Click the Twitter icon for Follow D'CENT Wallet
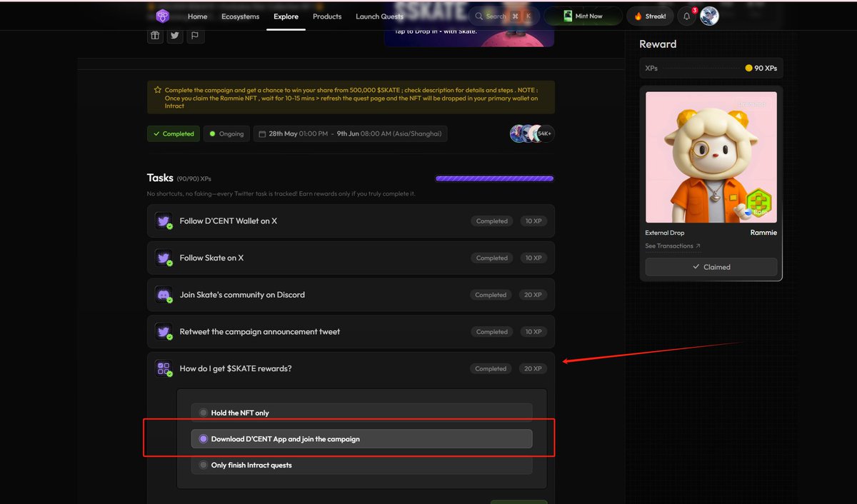This screenshot has width=857, height=504. tap(164, 221)
